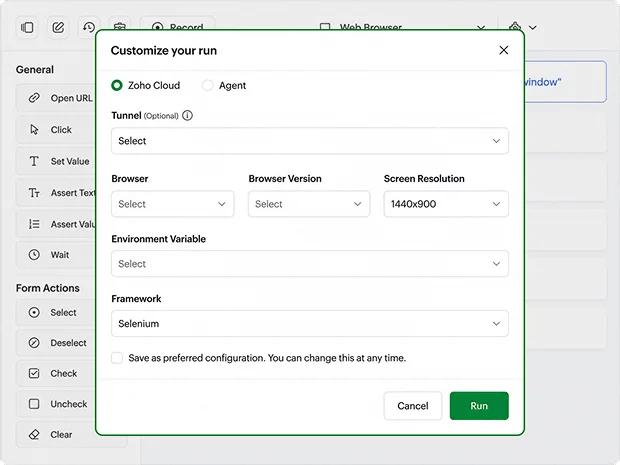Add the Click action
Viewport: 620px width, 465px height.
pyautogui.click(x=55, y=130)
